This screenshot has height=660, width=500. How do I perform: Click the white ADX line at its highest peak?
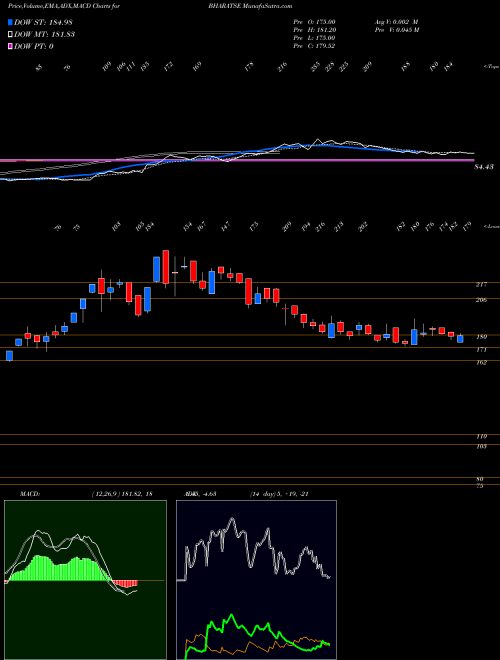231,519
